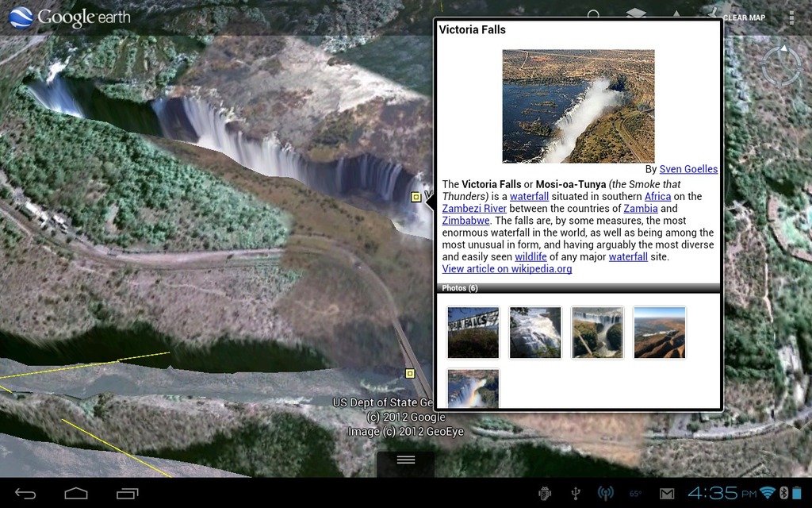Tap the brush icon beside CLEAR MAP
This screenshot has width=812, height=508.
[713, 13]
